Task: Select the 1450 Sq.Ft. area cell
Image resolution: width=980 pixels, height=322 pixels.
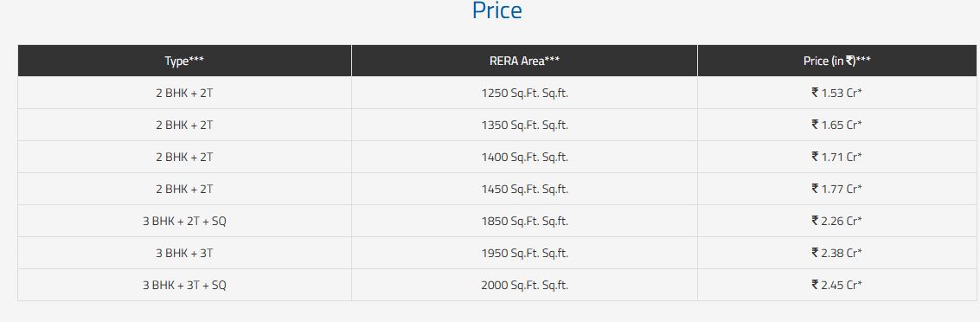Action: [x=524, y=189]
